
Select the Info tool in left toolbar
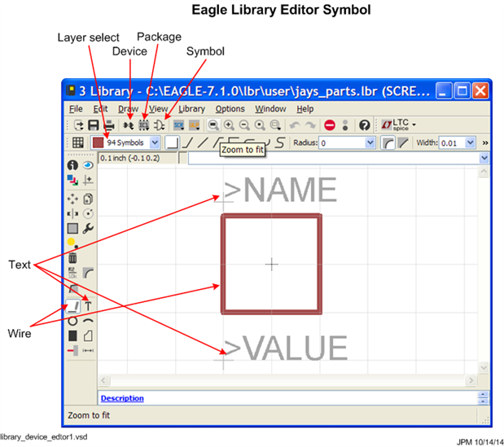pos(72,165)
